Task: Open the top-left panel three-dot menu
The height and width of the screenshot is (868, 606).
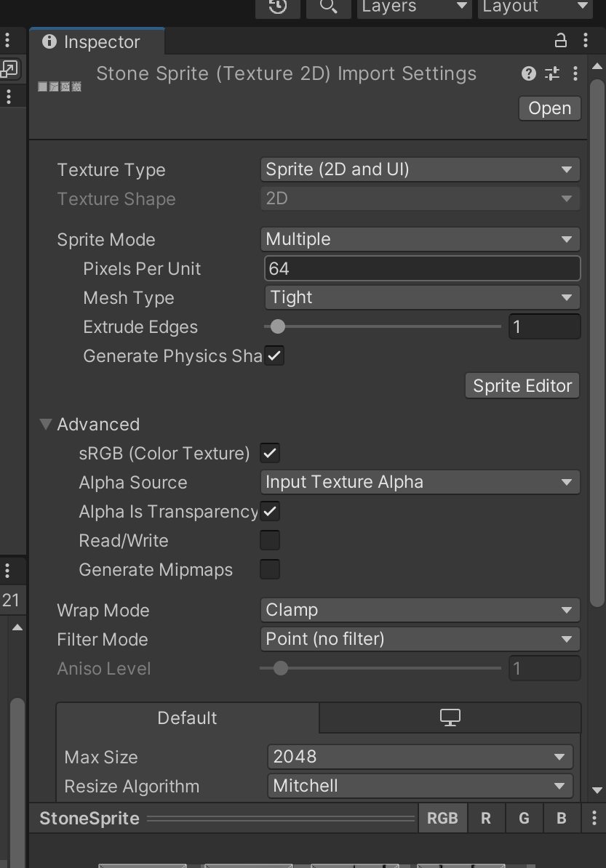Action: 7,40
